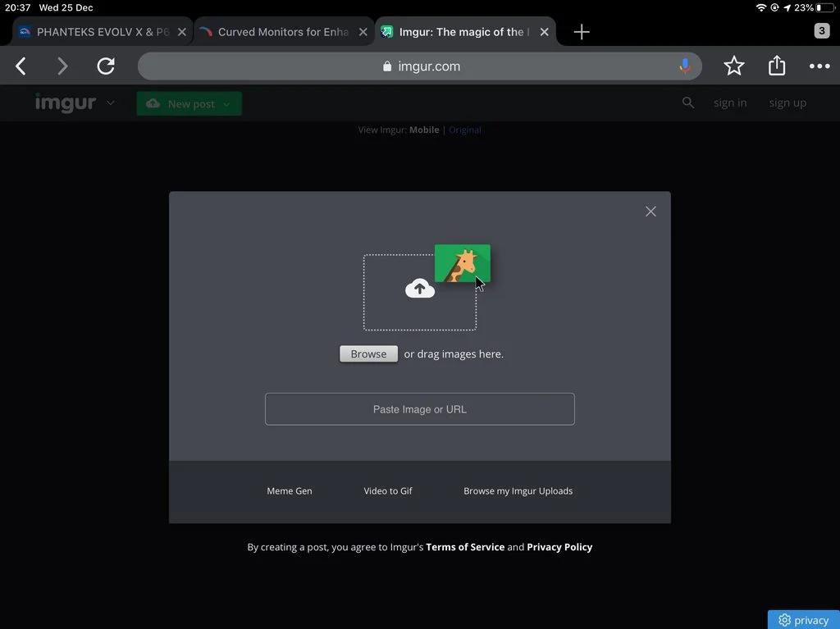Close the Imgur tab
The height and width of the screenshot is (629, 840).
tap(545, 32)
